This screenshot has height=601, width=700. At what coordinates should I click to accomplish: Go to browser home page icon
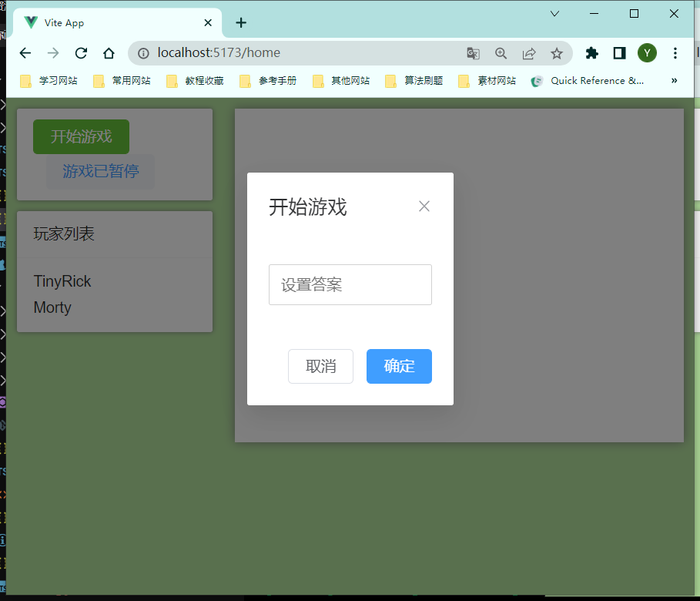pyautogui.click(x=109, y=53)
